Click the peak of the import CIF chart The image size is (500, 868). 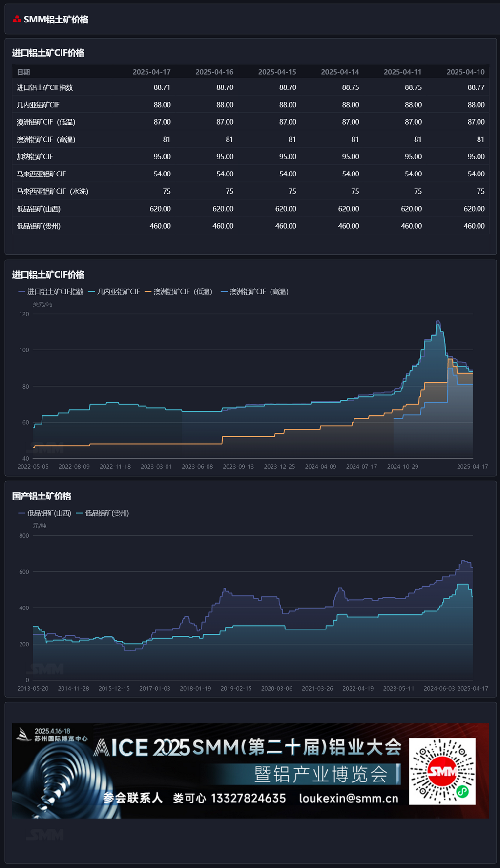[x=437, y=322]
